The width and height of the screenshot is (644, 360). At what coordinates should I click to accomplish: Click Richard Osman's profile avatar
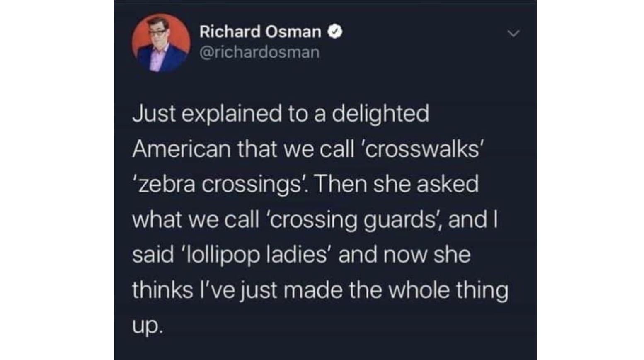[x=161, y=43]
